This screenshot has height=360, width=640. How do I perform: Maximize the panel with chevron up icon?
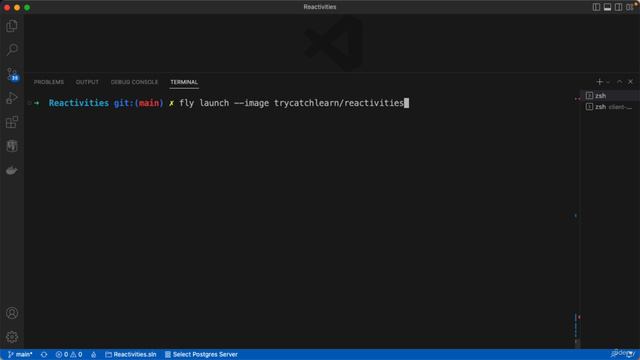click(x=620, y=82)
